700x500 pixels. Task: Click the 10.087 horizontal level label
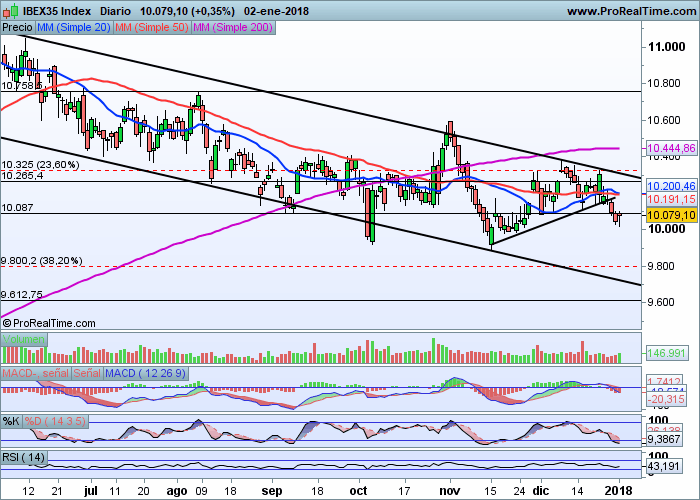(17, 208)
